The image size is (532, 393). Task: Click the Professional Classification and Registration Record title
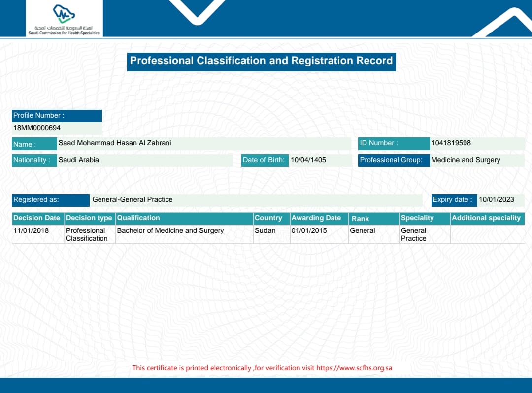[x=261, y=61]
